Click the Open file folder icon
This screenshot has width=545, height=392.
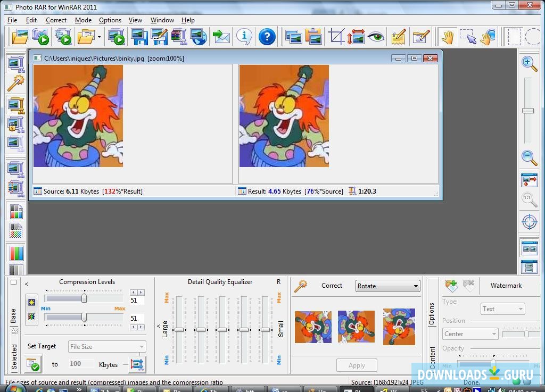tap(20, 37)
